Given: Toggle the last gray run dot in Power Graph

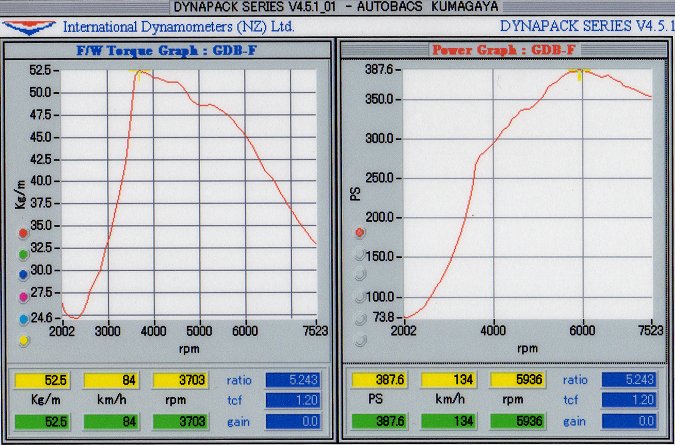Looking at the screenshot, I should (x=360, y=341).
